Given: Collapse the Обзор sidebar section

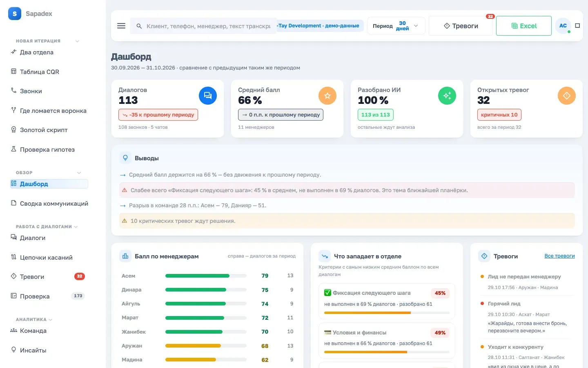Looking at the screenshot, I should [x=79, y=173].
